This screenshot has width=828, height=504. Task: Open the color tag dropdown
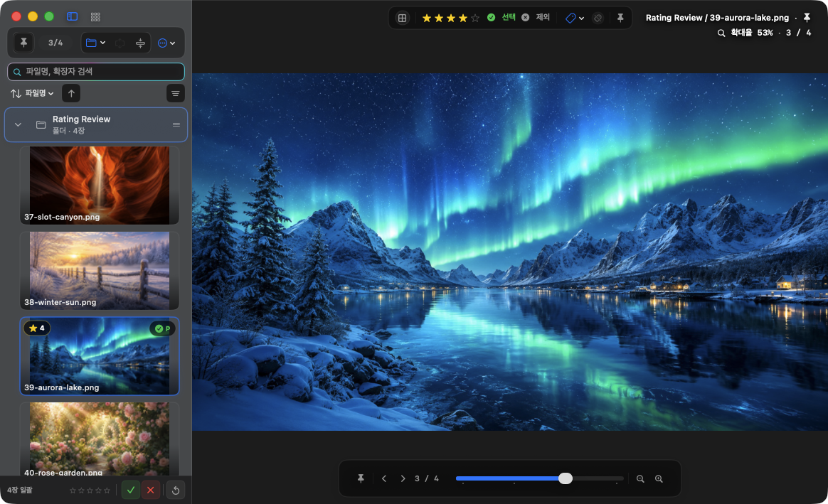pos(575,18)
